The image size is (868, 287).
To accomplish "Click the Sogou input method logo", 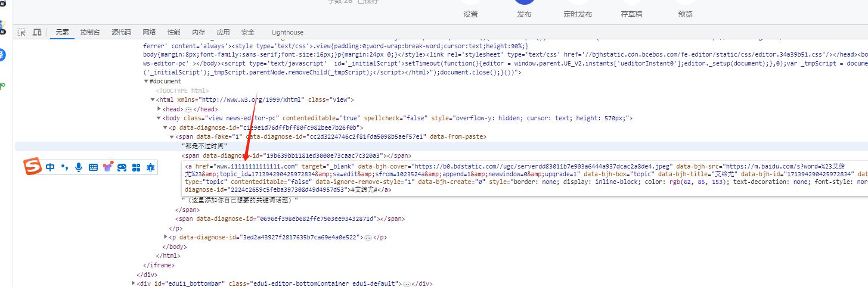I will click(x=33, y=167).
